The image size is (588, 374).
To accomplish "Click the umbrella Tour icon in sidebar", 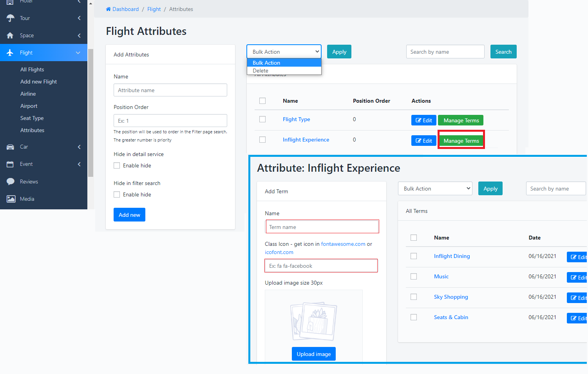I will click(x=10, y=18).
